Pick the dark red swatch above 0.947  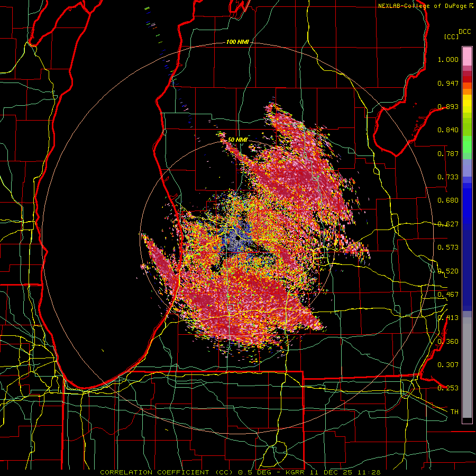coord(467,79)
